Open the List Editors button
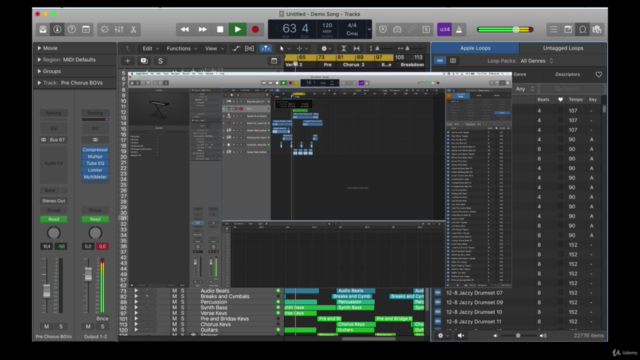Image resolution: width=640 pixels, height=360 pixels. coord(553,29)
